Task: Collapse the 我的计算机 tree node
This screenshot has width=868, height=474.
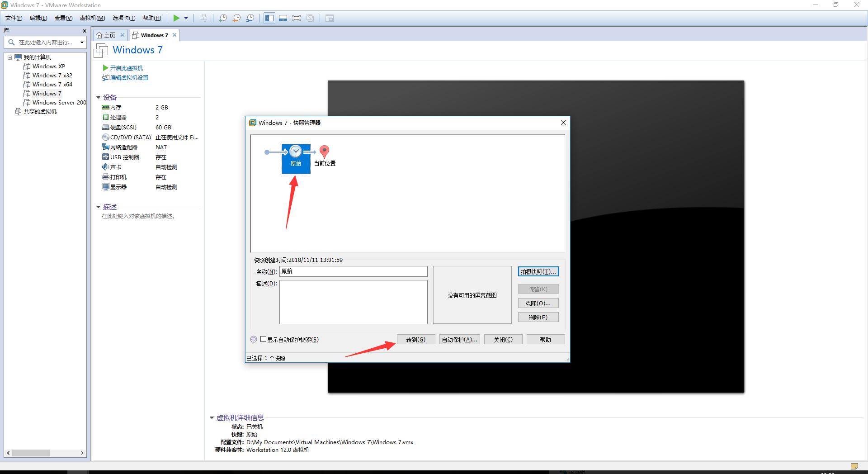Action: pyautogui.click(x=9, y=57)
